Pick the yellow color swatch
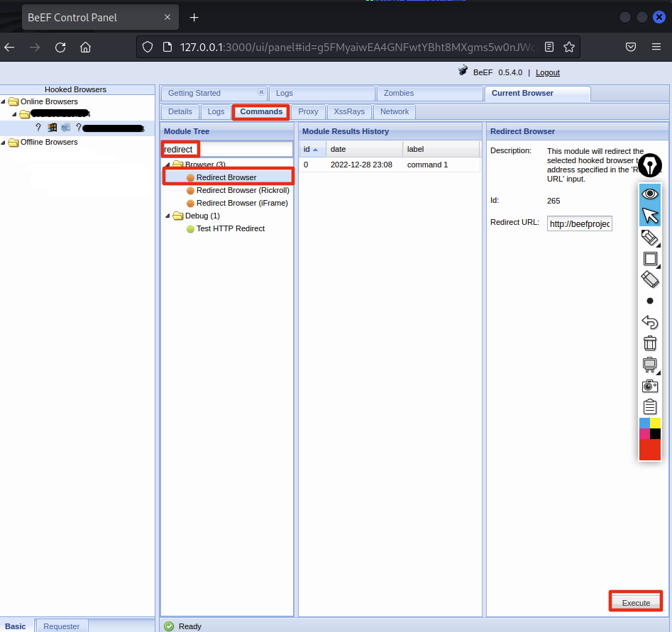This screenshot has width=672, height=632. (656, 423)
